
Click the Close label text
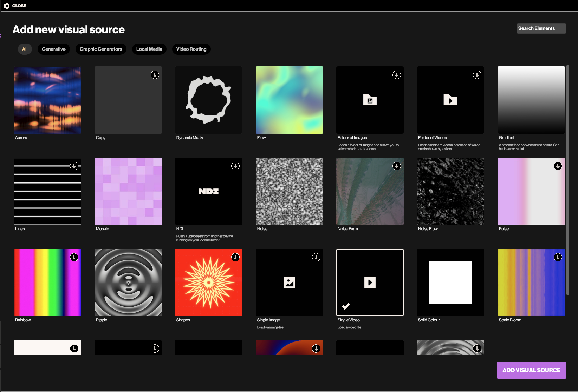[x=19, y=6]
